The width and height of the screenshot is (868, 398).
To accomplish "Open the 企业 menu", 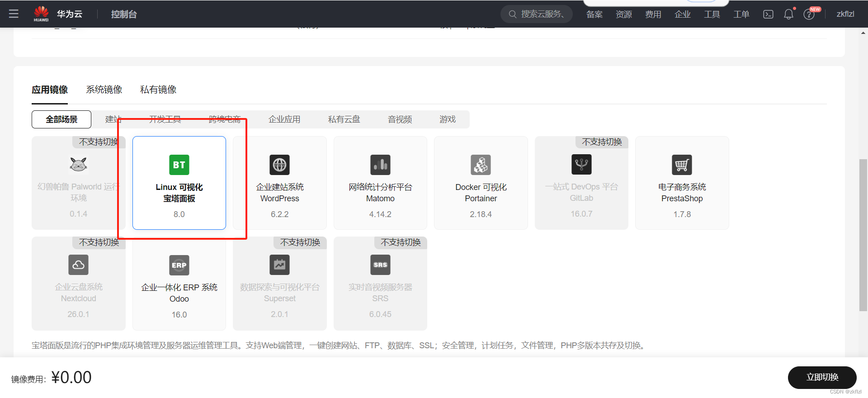I will pyautogui.click(x=682, y=14).
